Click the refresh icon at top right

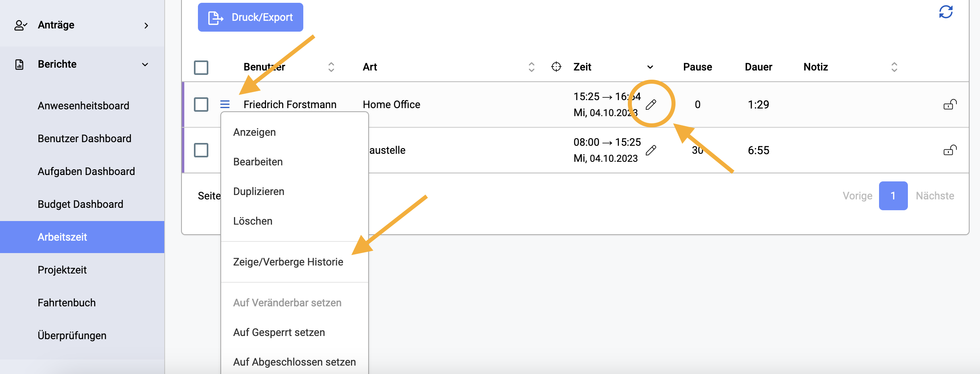pos(946,12)
